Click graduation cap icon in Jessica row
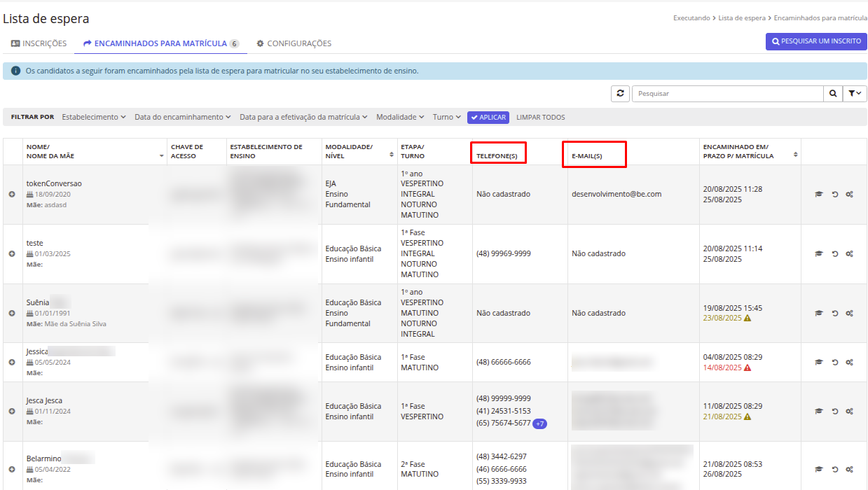The width and height of the screenshot is (868, 490). (819, 363)
